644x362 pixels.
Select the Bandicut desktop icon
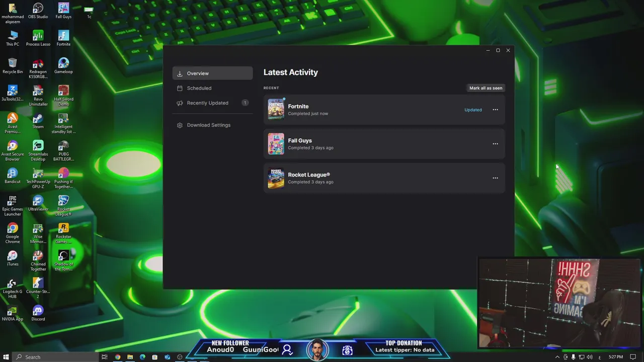coord(13,176)
